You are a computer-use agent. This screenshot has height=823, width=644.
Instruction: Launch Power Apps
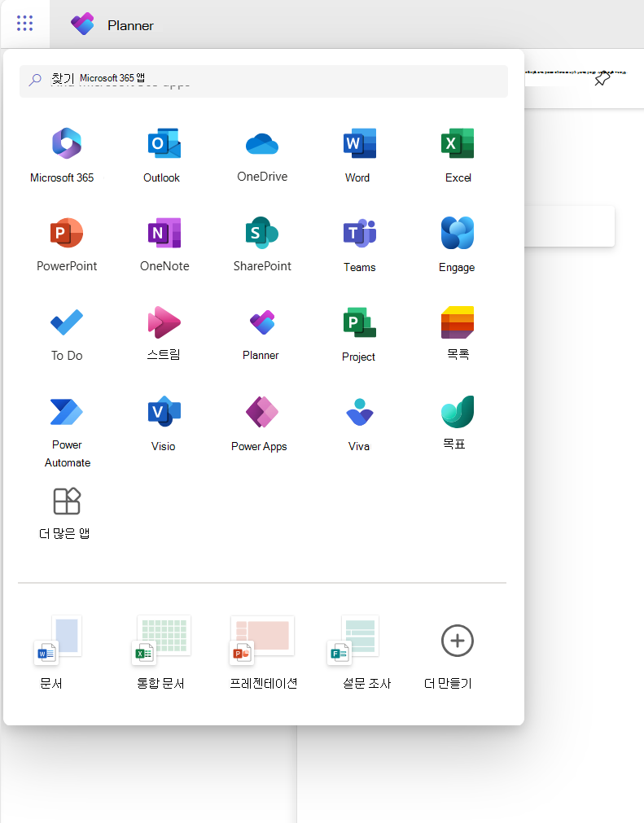point(260,423)
